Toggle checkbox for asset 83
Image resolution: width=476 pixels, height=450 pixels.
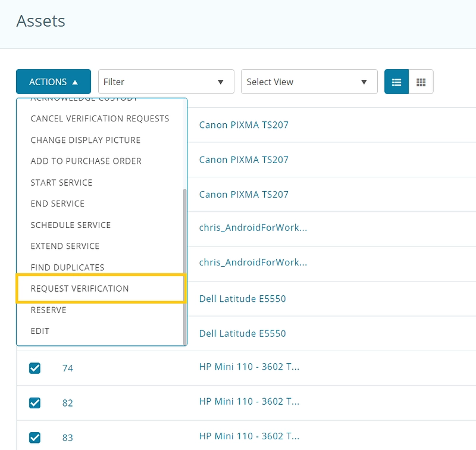(35, 437)
